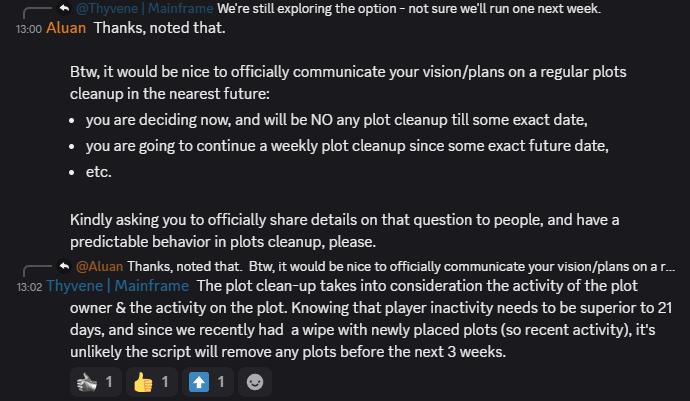
Task: Toggle the yellow thumbs-up reaction
Action: click(x=152, y=380)
